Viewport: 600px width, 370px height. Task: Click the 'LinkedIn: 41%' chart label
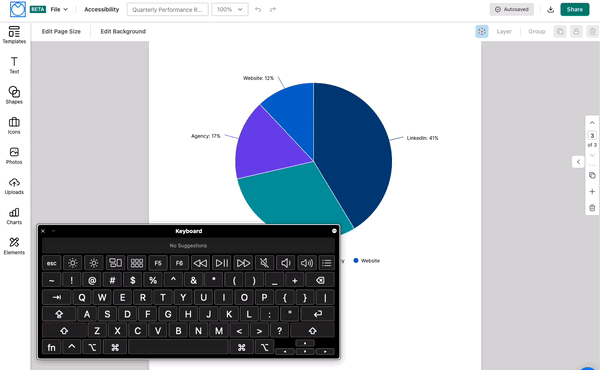point(422,138)
